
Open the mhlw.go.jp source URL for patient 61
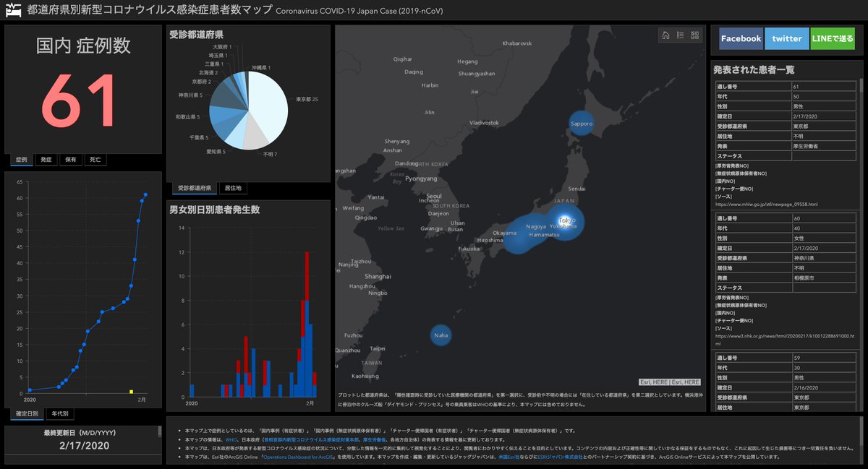[x=767, y=205]
